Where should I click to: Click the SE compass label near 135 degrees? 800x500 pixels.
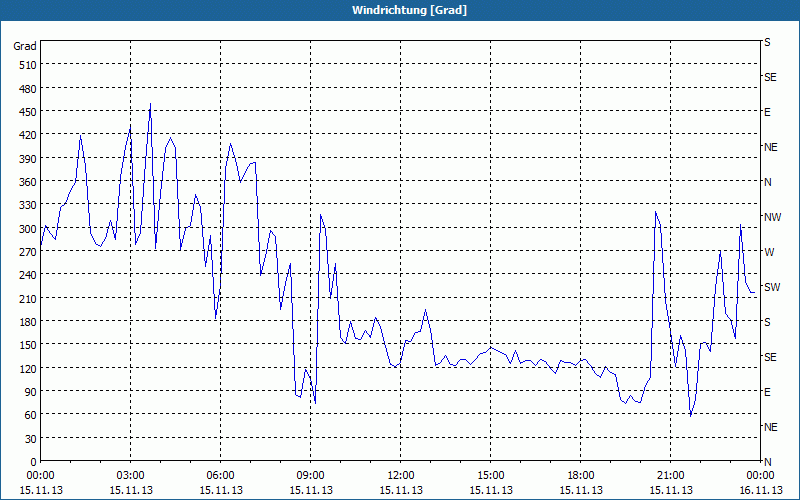coord(770,357)
